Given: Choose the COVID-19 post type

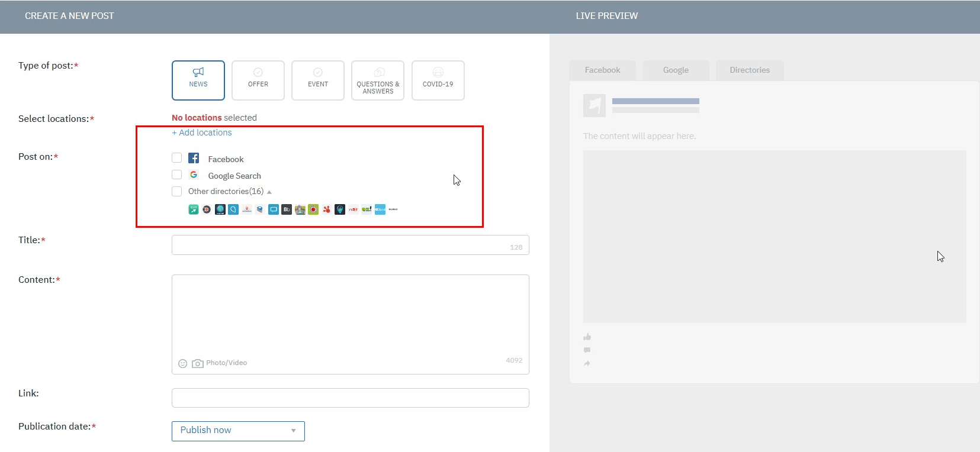Looking at the screenshot, I should tap(438, 80).
